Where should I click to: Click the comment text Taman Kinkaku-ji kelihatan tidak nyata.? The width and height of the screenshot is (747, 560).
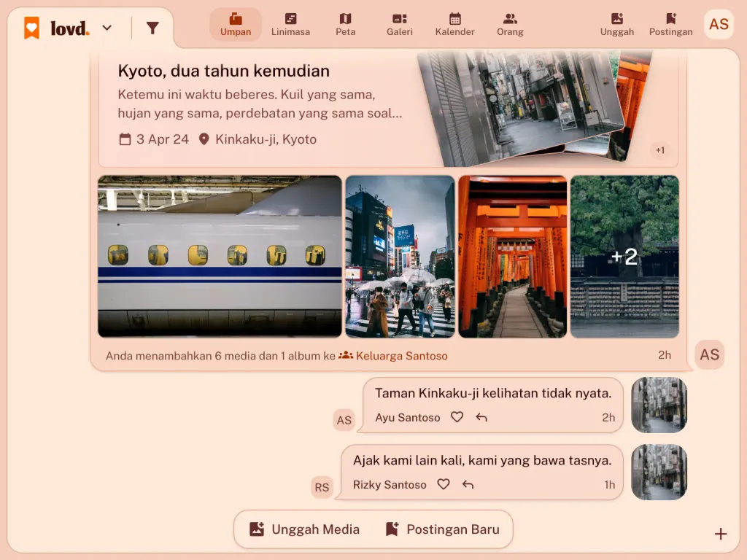click(493, 393)
